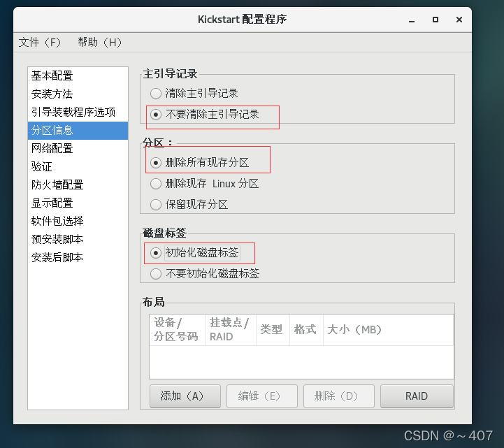
Task: Click the 类型 column header
Action: click(x=273, y=330)
